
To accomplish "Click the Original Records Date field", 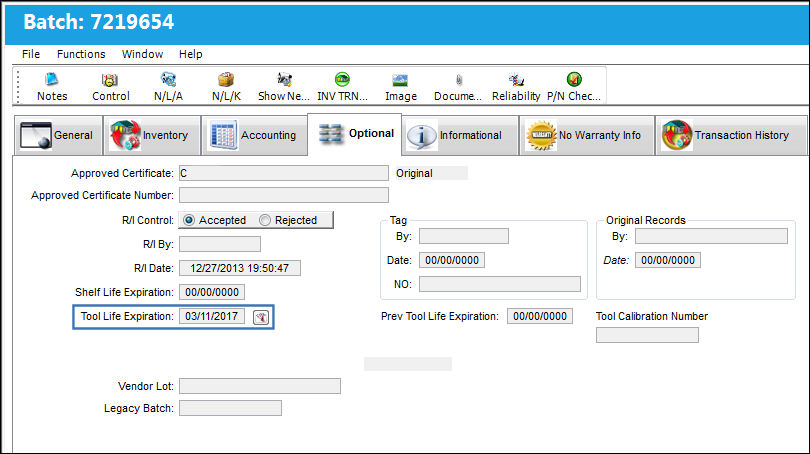I will (x=668, y=260).
